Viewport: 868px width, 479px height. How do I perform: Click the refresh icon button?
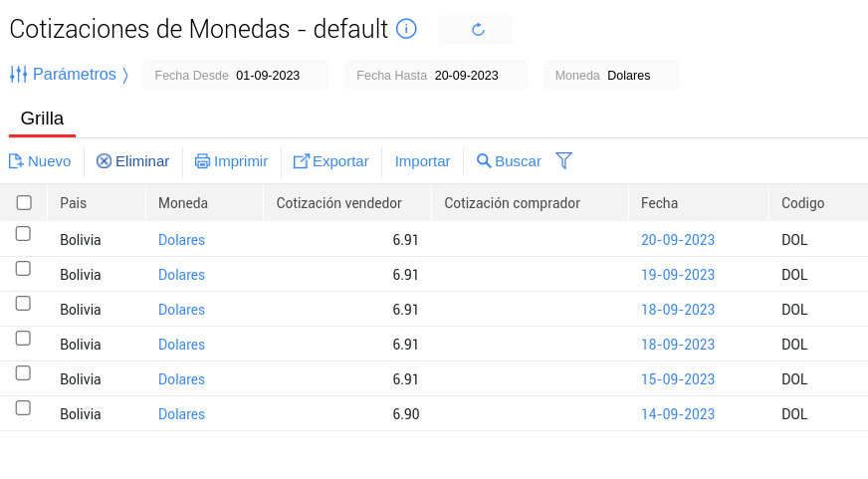[x=477, y=30]
